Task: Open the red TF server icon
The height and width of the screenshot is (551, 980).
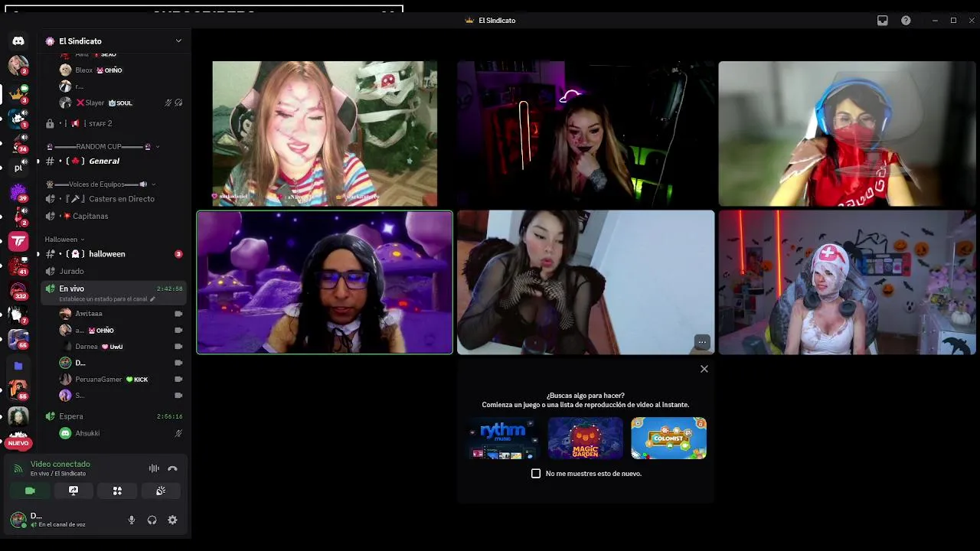Action: coord(18,242)
